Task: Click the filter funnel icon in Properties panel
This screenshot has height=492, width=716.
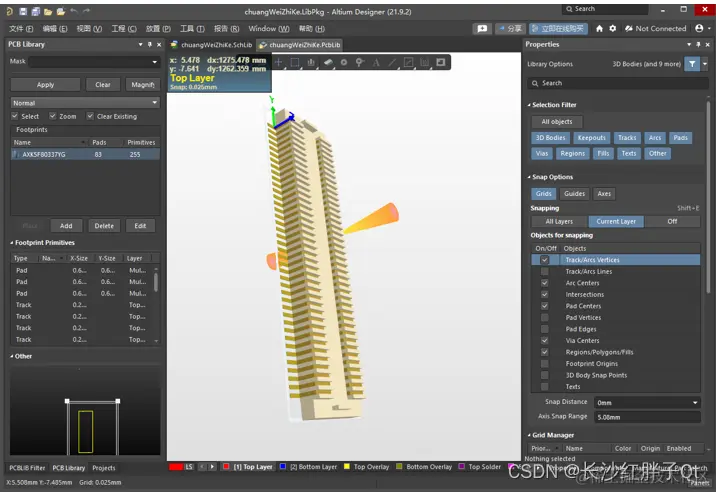Action: (x=692, y=64)
